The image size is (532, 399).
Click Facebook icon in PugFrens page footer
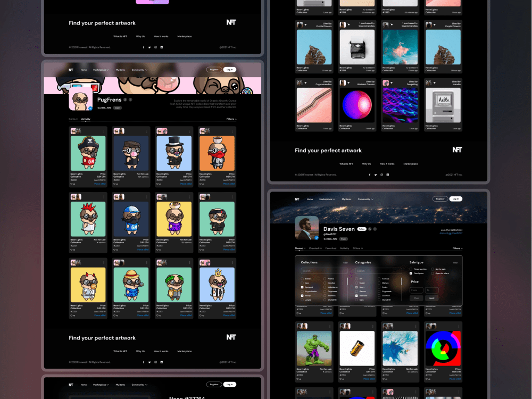coord(144,362)
